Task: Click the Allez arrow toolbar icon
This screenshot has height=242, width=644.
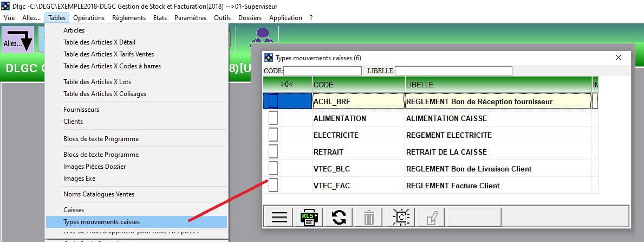Action: 18,40
